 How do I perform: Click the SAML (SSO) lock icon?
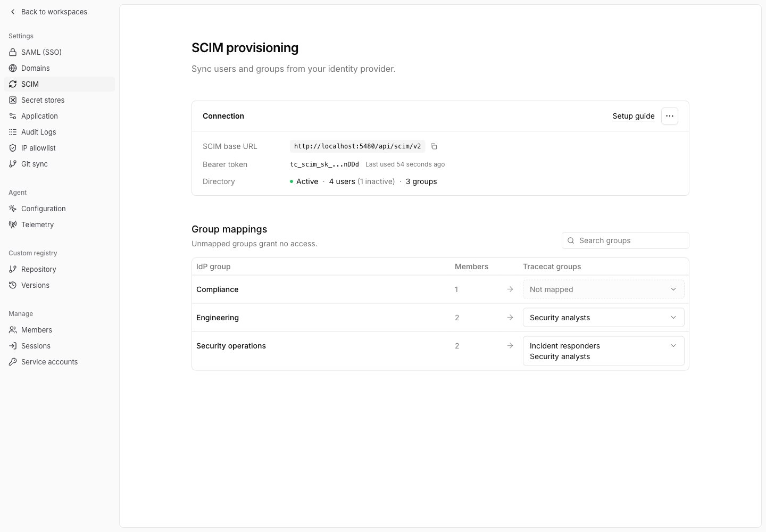[13, 52]
